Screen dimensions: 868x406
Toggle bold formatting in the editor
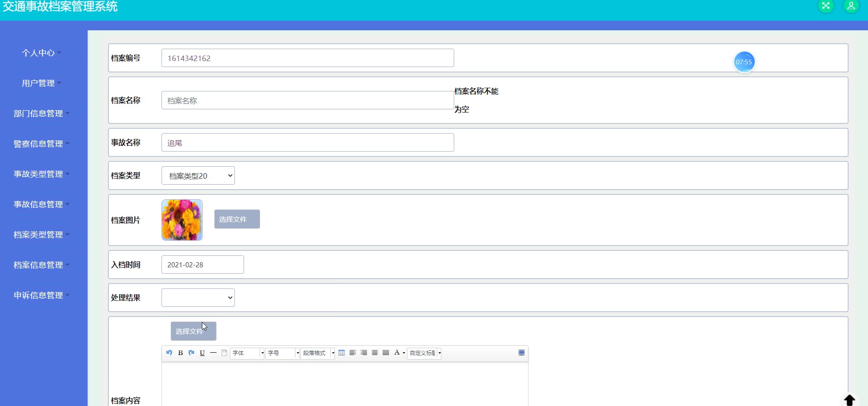[x=180, y=353]
